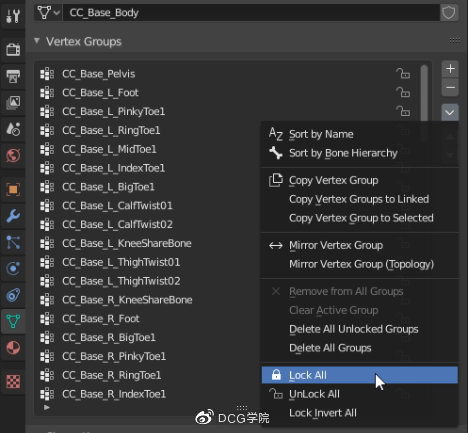Open the Texture properties checker tab
Viewport: 468px width, 433px height.
pyautogui.click(x=13, y=381)
